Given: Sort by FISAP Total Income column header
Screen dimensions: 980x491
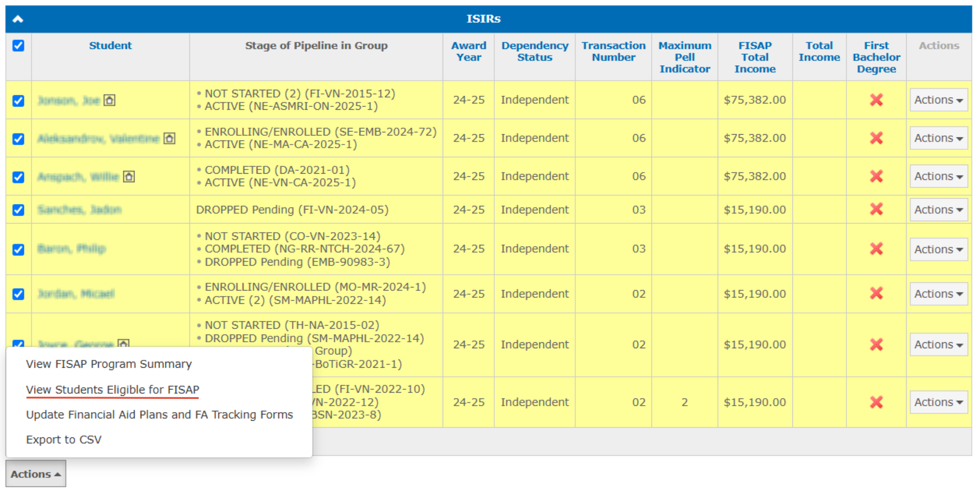Looking at the screenshot, I should 754,57.
